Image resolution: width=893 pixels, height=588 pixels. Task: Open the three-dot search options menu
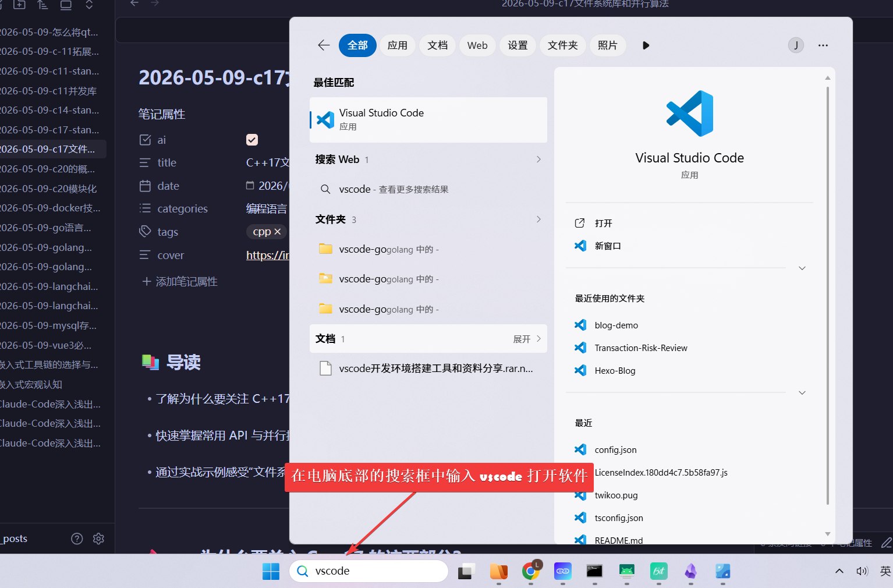pyautogui.click(x=823, y=45)
